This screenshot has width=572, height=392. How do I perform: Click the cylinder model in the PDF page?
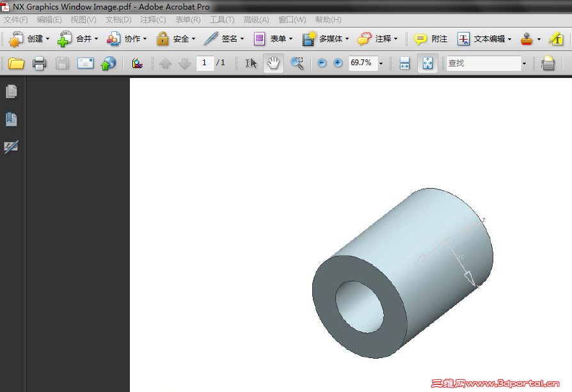tap(402, 273)
